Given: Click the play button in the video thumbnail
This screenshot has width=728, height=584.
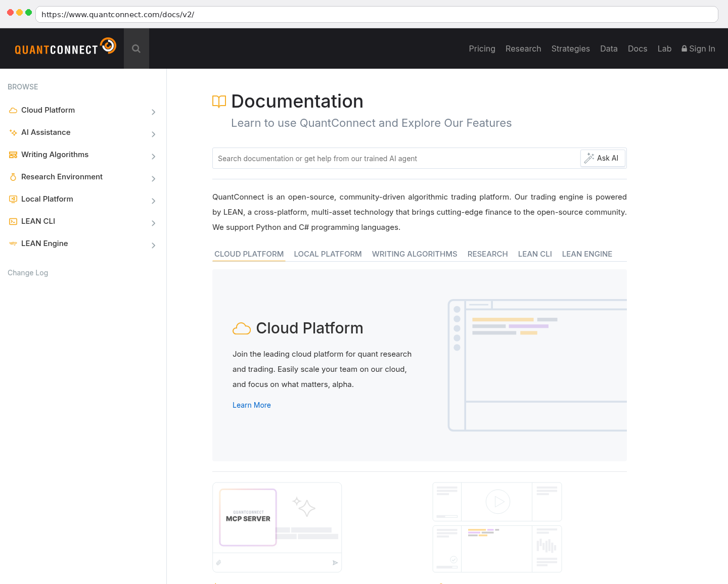Looking at the screenshot, I should click(498, 502).
